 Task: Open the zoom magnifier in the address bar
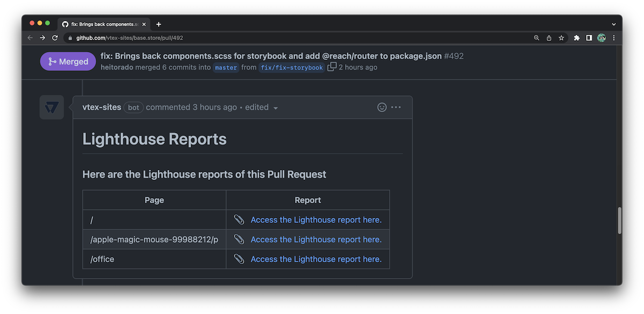[537, 38]
